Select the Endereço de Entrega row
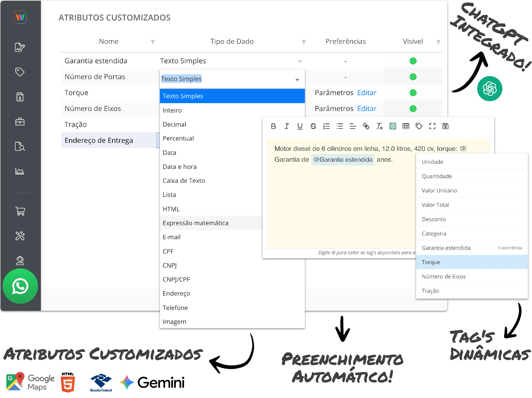The image size is (532, 398). tap(99, 140)
